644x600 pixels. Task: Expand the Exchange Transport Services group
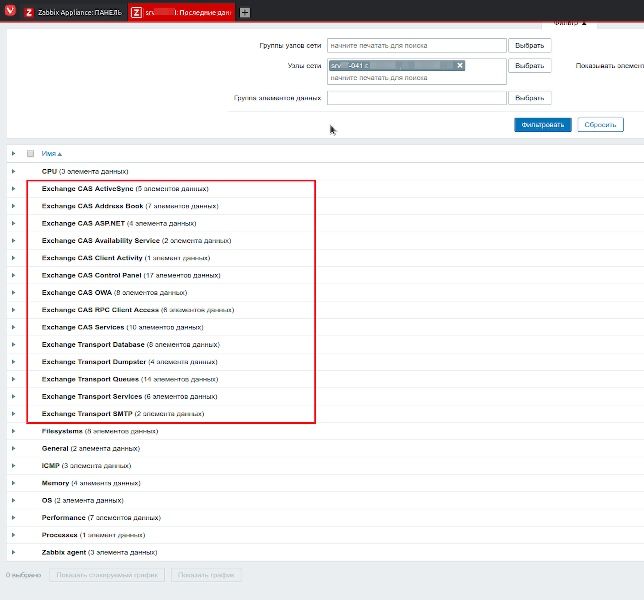[14, 396]
